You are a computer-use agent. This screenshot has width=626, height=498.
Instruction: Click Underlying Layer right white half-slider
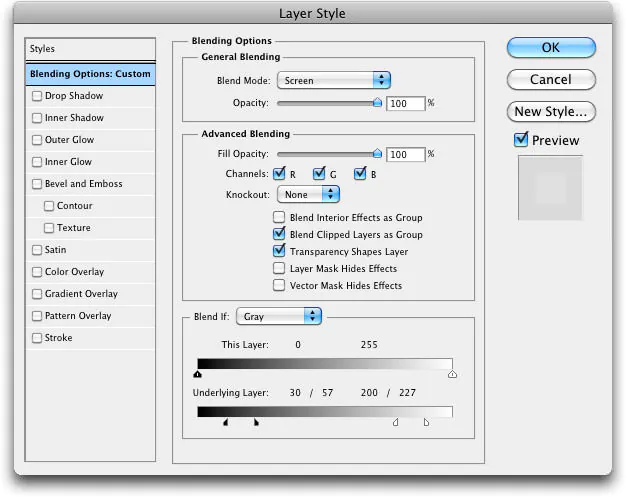click(x=426, y=422)
